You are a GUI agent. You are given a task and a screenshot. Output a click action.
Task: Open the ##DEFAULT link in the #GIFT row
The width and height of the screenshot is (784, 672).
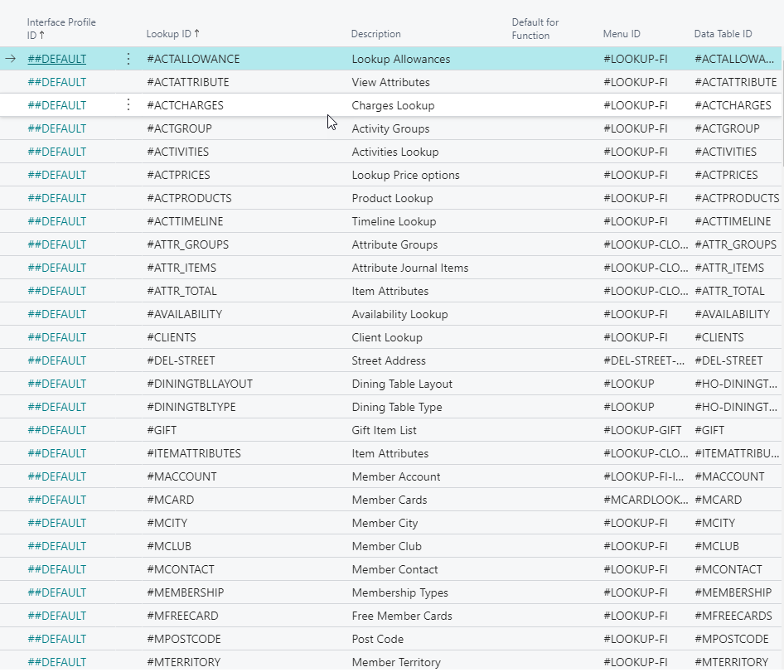56,430
